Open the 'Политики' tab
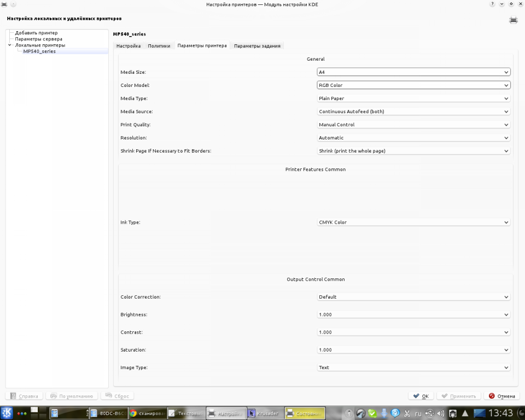The width and height of the screenshot is (525, 420). 159,46
